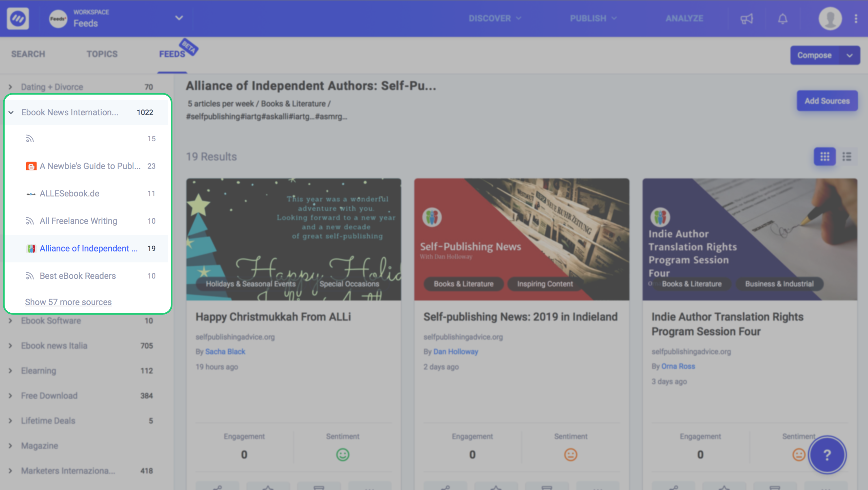Click the ALLESebook.de favicon

click(x=31, y=194)
